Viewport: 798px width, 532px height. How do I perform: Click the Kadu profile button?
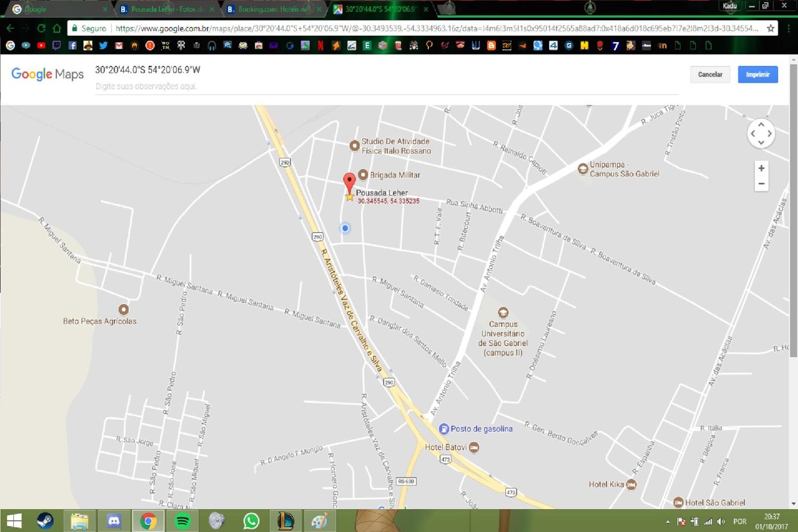(730, 6)
